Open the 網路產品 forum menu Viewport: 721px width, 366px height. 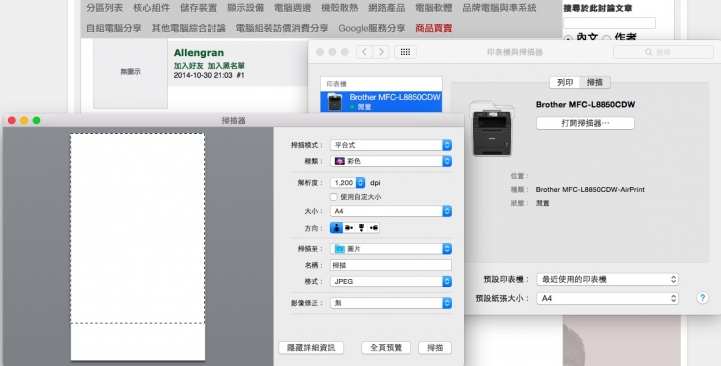pos(387,8)
